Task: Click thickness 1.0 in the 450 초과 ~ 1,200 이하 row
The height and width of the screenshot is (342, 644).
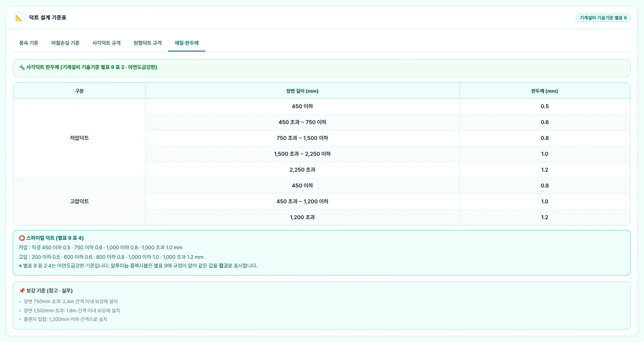Action: point(544,201)
